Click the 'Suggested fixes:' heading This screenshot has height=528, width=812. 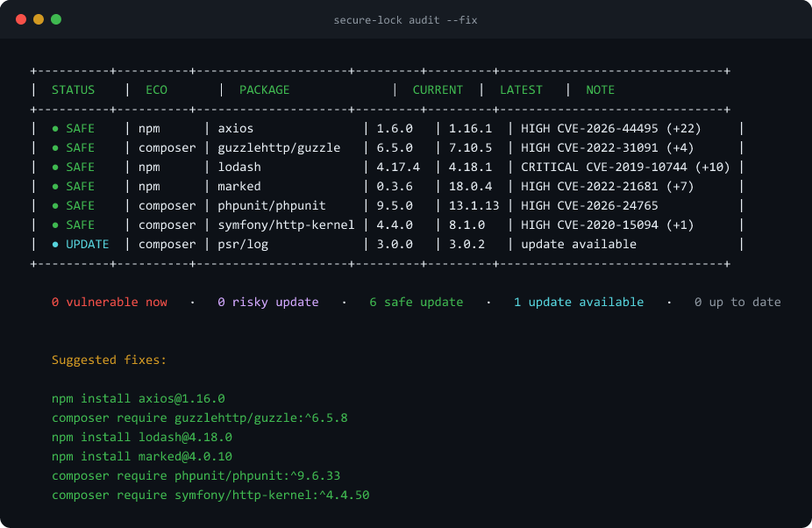pyautogui.click(x=110, y=360)
